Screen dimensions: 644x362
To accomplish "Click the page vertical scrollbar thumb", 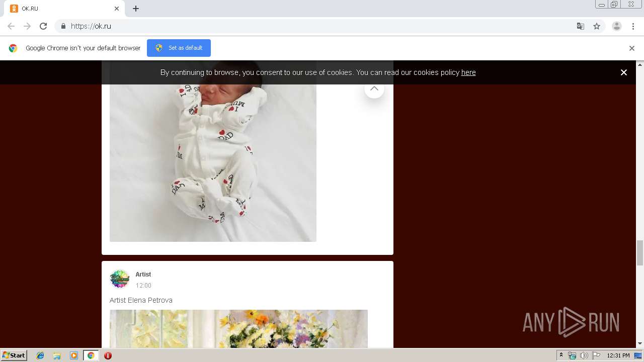I will point(640,252).
